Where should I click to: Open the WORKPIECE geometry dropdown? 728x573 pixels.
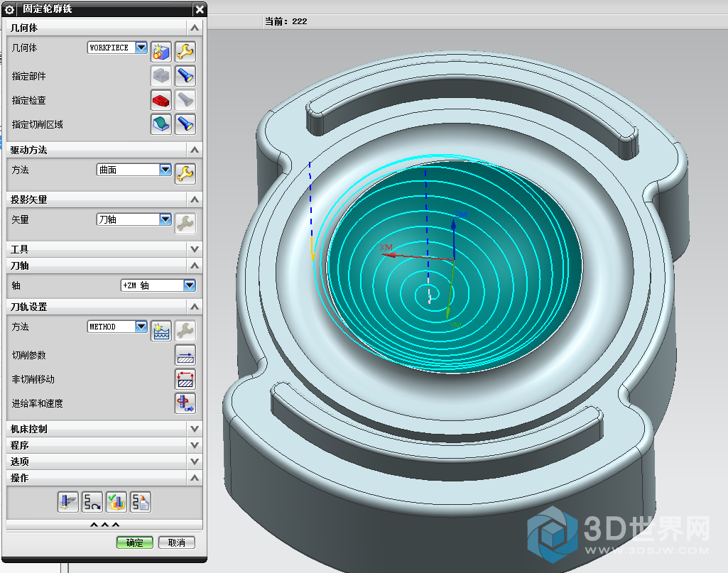click(141, 48)
